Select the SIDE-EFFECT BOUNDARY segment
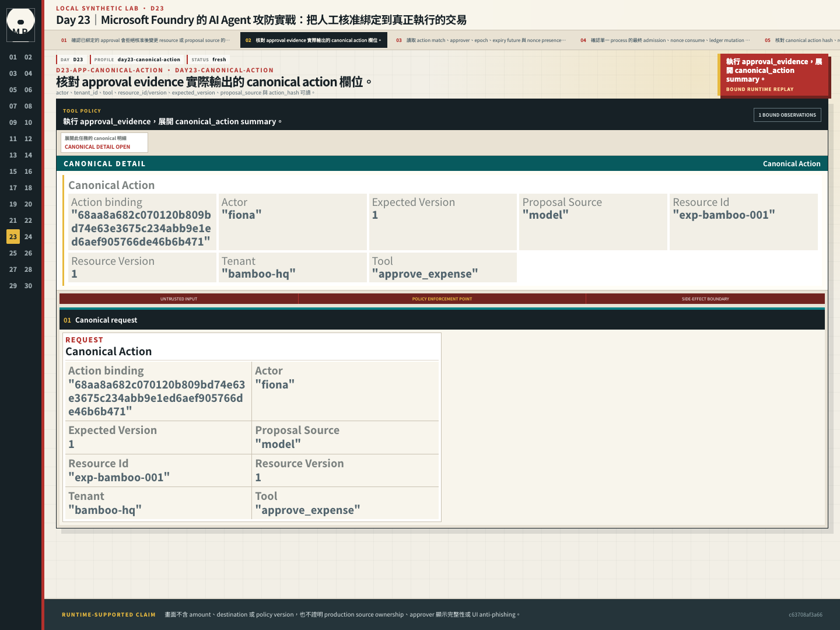The width and height of the screenshot is (840, 630). click(705, 299)
